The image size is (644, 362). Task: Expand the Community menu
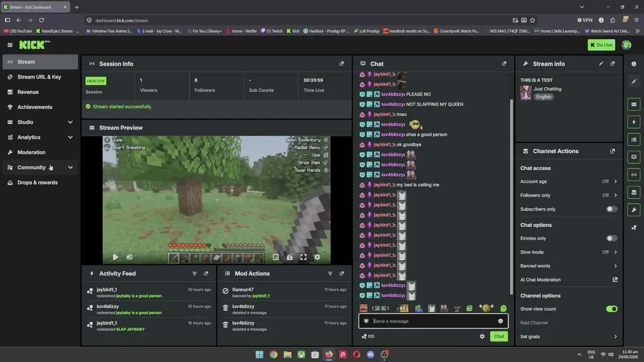click(x=40, y=167)
